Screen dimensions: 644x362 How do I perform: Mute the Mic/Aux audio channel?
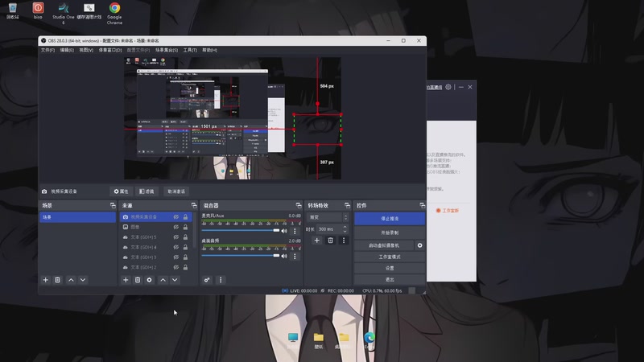point(284,231)
